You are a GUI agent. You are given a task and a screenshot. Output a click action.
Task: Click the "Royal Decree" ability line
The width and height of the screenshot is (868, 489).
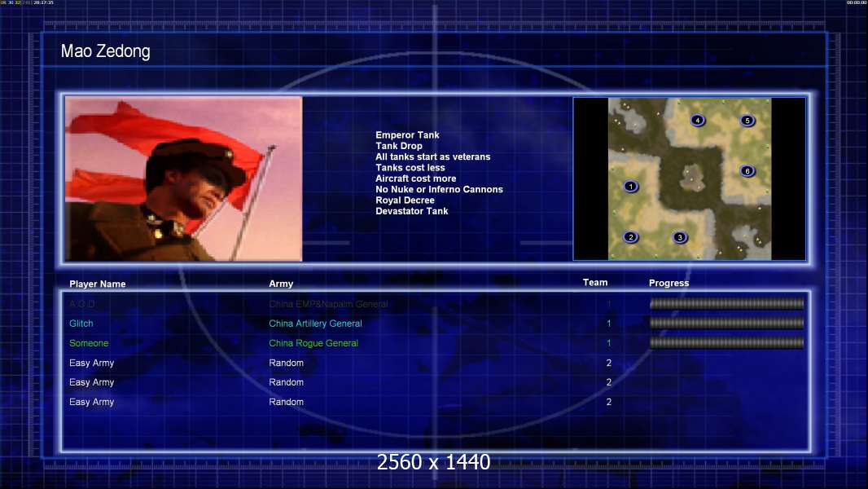point(405,200)
